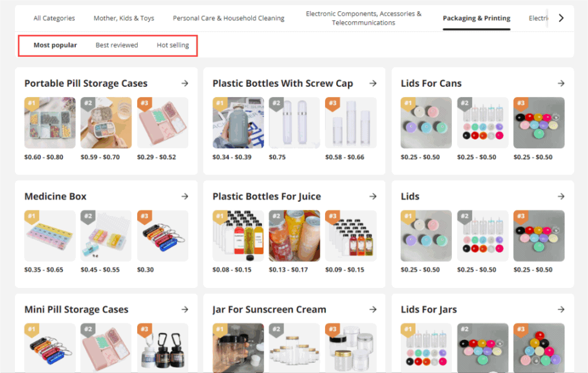Open #1 pill case priced $0.60 - $0.80

click(x=50, y=123)
